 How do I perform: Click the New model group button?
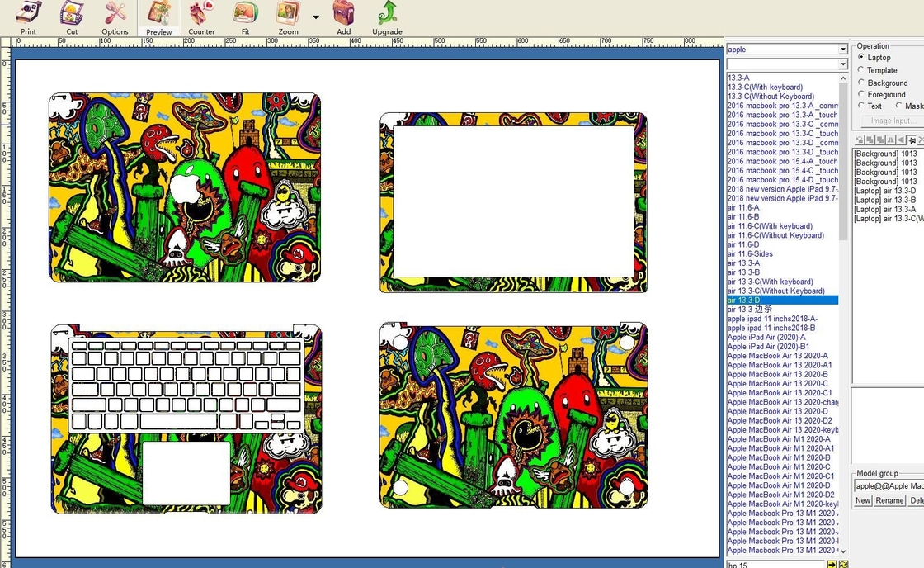coord(863,501)
